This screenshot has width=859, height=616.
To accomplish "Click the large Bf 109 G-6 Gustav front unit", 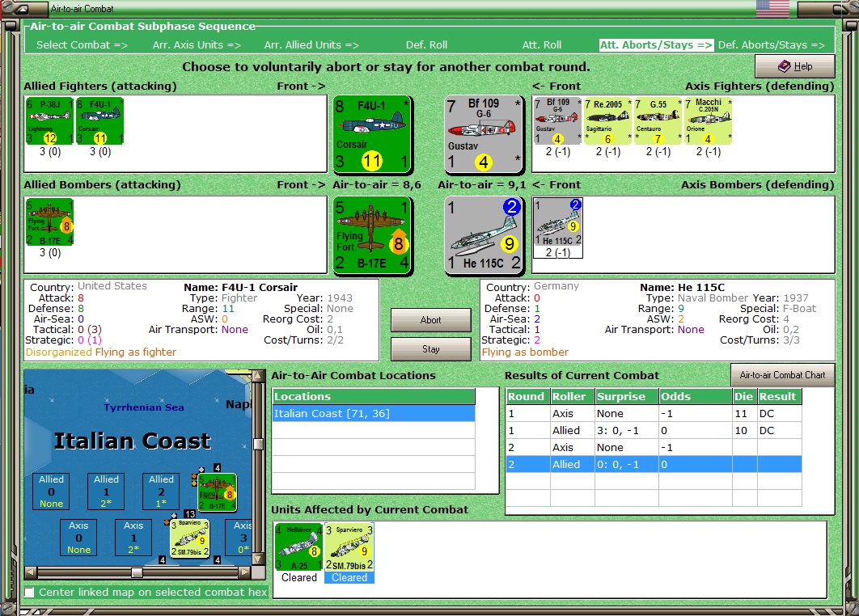I will tap(484, 134).
